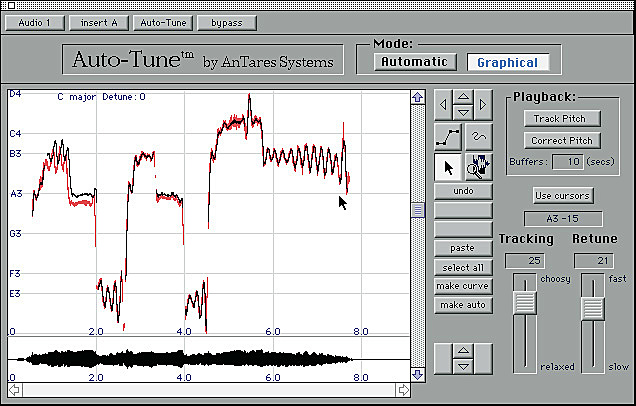636x406 pixels.
Task: Click the Use cursors button
Action: pos(563,195)
